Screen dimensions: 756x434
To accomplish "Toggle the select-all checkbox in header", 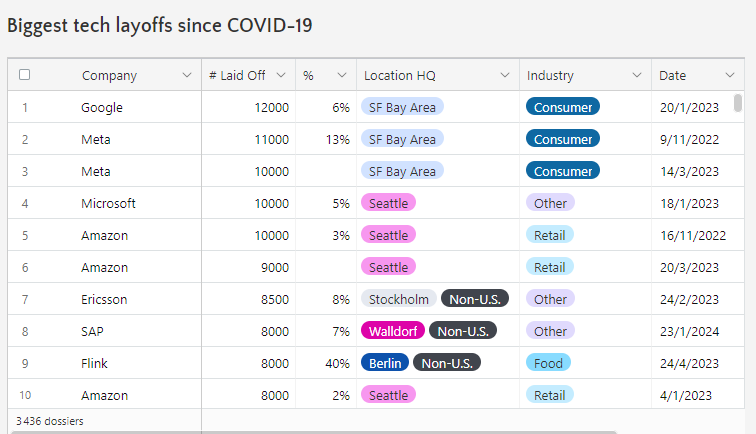I will click(25, 75).
